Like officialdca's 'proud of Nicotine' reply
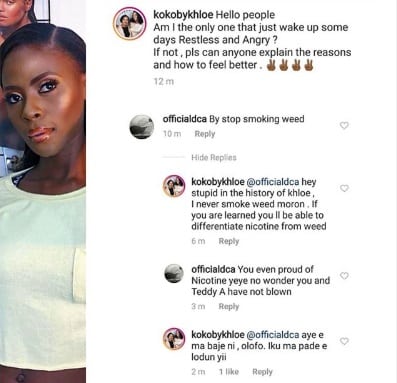Image resolution: width=397 pixels, height=383 pixels. click(x=344, y=276)
